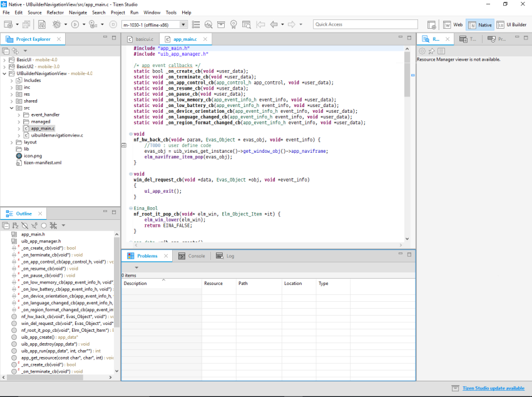The image size is (532, 397).
Task: Toggle Hide Non-Public Members in Outline panel
Action: point(44,225)
